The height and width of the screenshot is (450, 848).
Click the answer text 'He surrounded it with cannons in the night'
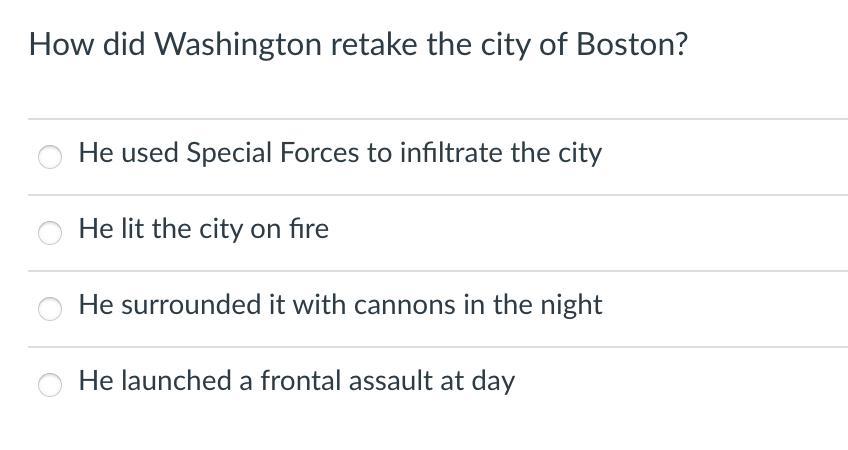(341, 305)
